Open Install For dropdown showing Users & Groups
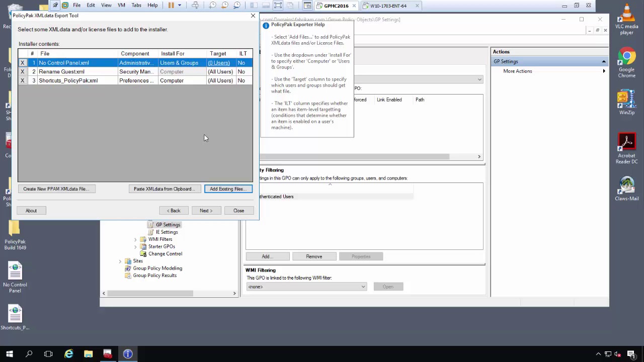Viewport: 644px width, 362px height. (181, 63)
